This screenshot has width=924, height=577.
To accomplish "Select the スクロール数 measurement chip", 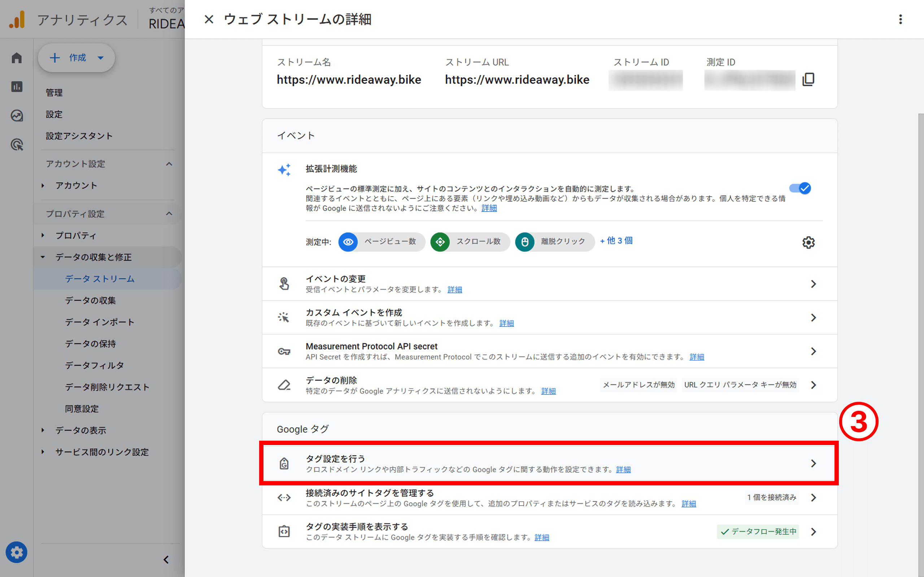I will [x=470, y=242].
